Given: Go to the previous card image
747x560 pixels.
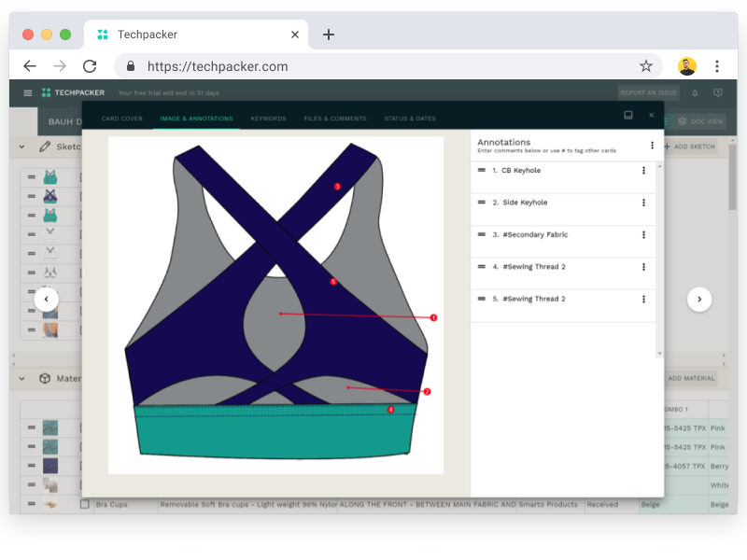Looking at the screenshot, I should (46, 300).
